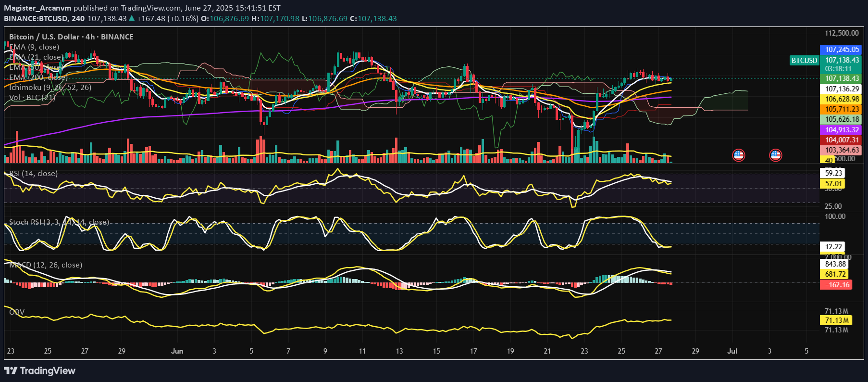
Task: Click date 15 on the time axis
Action: point(436,351)
